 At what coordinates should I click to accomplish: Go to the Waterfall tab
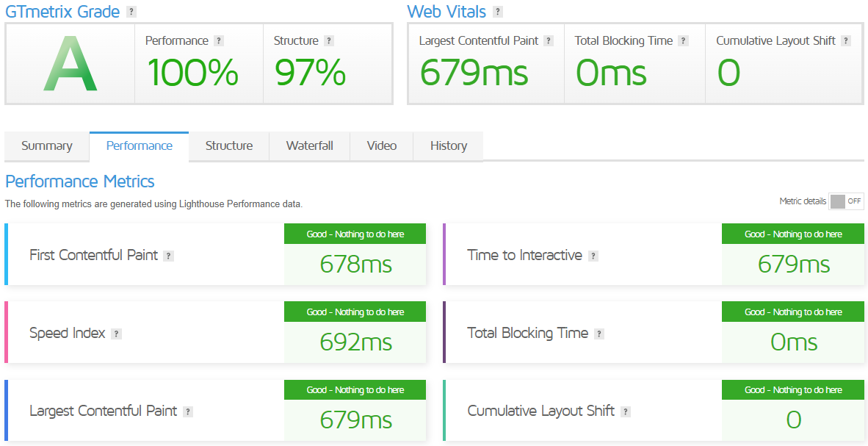(309, 146)
